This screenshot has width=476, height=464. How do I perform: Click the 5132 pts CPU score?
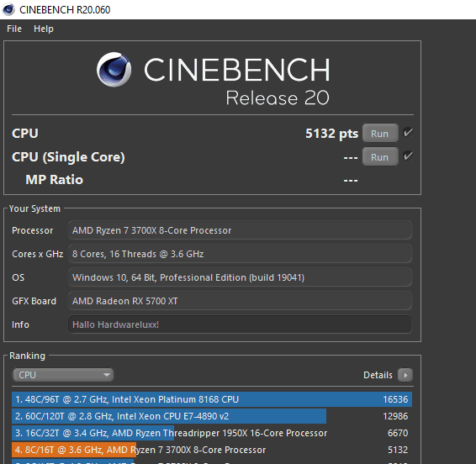[x=332, y=134]
